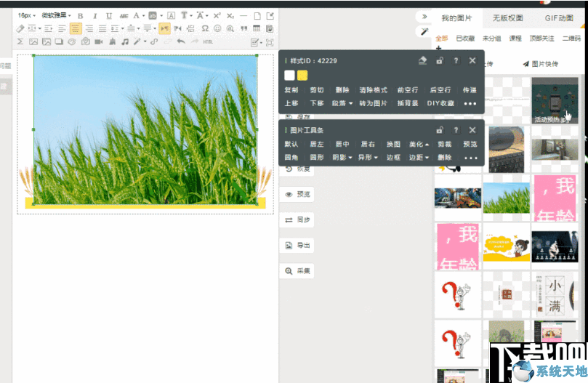Select 已收藏 image category
The height and width of the screenshot is (383, 588).
click(465, 39)
